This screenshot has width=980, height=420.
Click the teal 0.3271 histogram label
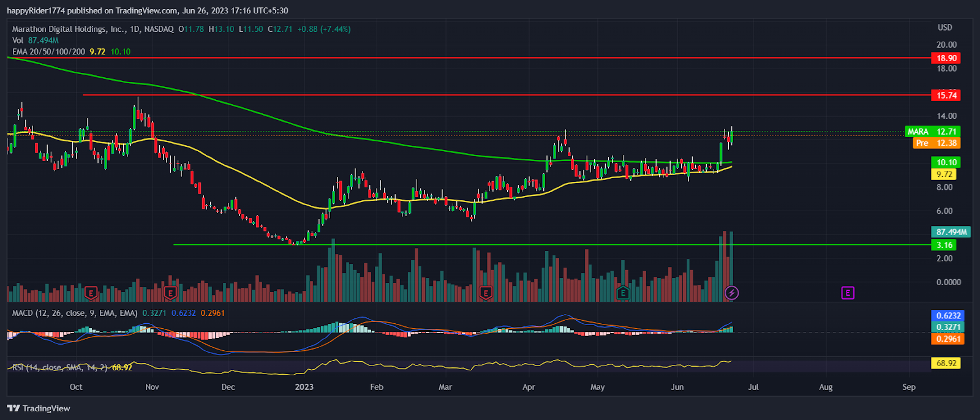pyautogui.click(x=948, y=328)
